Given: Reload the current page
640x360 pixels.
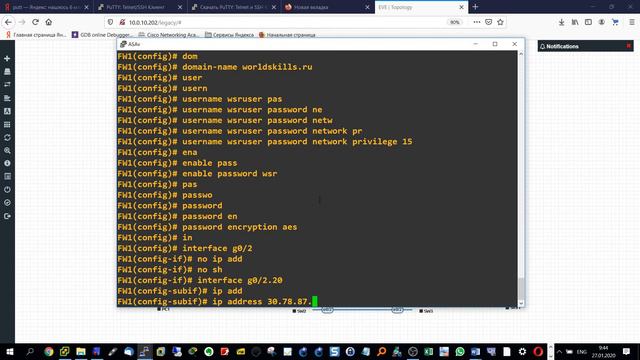Looking at the screenshot, I should click(36, 22).
